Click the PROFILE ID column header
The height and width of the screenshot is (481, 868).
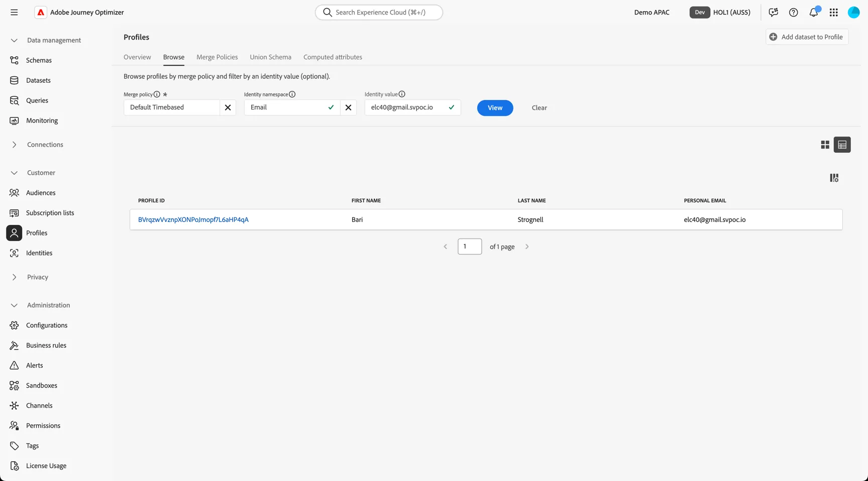[151, 201]
